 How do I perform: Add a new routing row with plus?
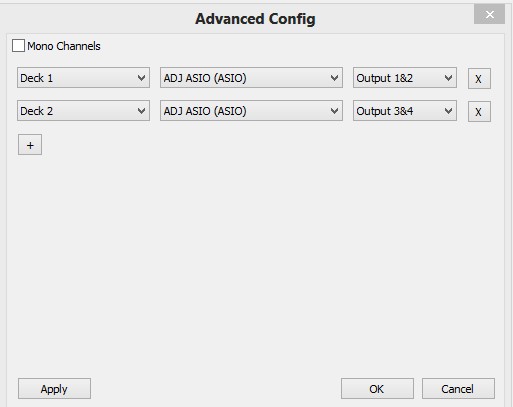(x=30, y=145)
